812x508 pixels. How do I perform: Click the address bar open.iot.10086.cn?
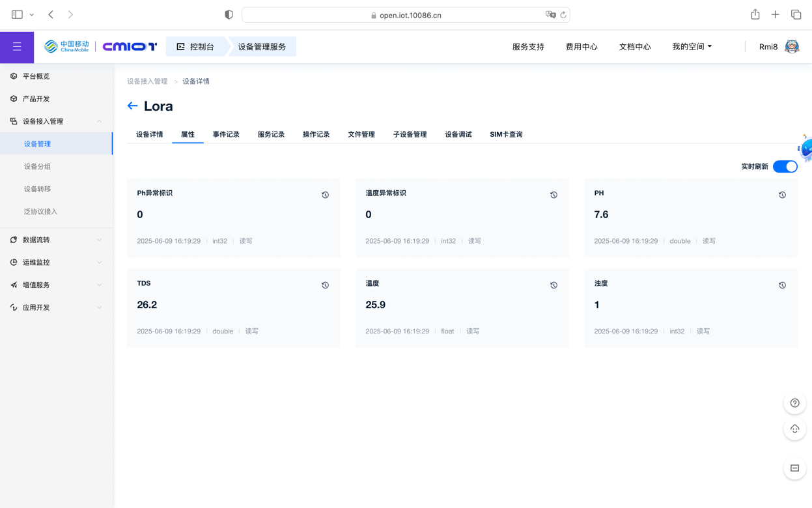coord(406,15)
